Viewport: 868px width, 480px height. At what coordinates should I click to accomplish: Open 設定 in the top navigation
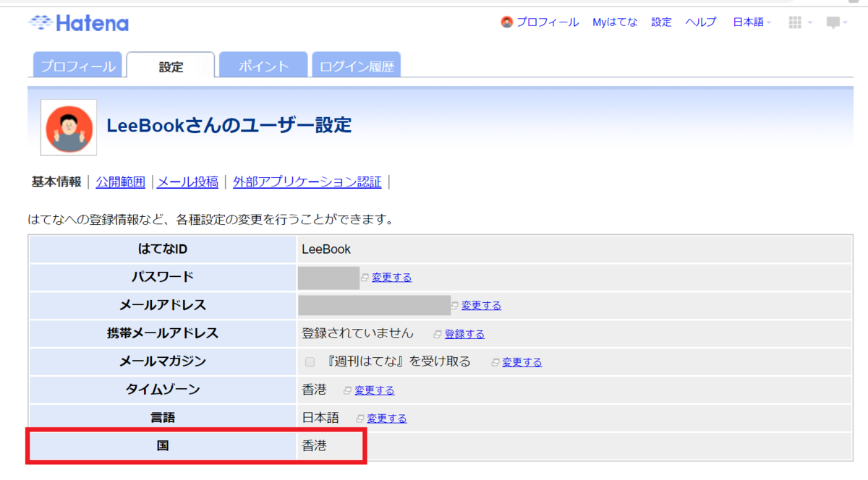(x=661, y=22)
